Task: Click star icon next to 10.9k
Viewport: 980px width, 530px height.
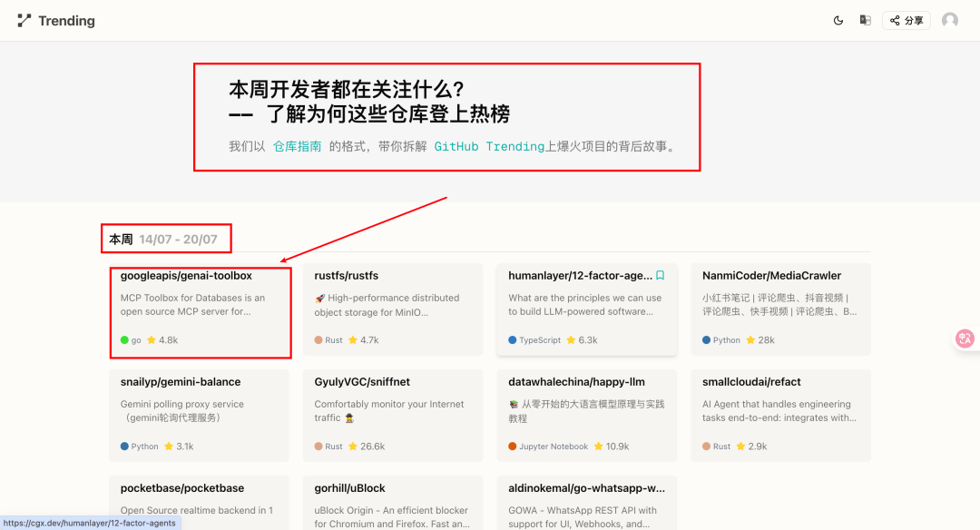Action: click(x=598, y=447)
